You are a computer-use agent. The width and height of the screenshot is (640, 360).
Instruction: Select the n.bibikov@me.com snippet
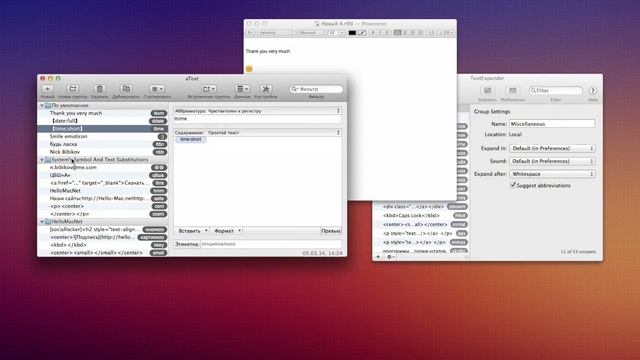point(102,167)
